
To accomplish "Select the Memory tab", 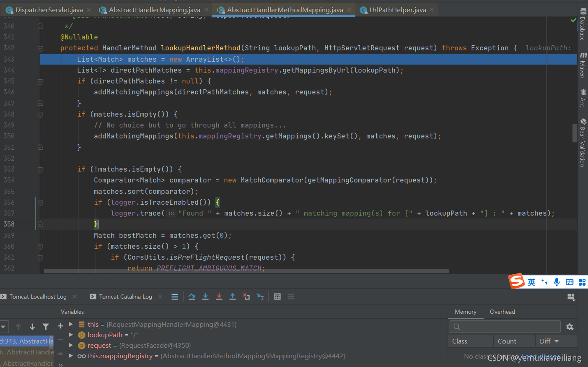I will click(x=466, y=312).
